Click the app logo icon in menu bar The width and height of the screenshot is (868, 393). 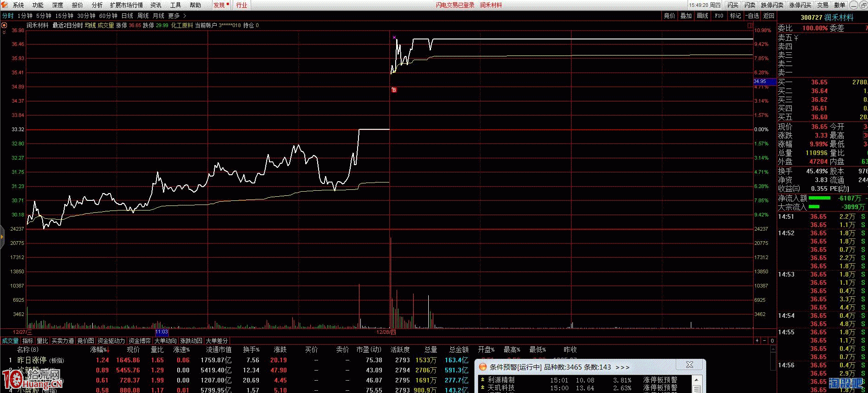click(x=5, y=5)
